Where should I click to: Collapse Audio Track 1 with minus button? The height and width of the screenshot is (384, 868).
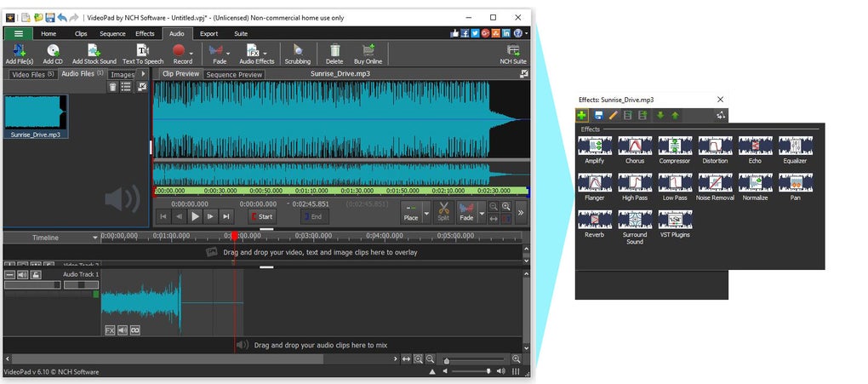coord(10,274)
